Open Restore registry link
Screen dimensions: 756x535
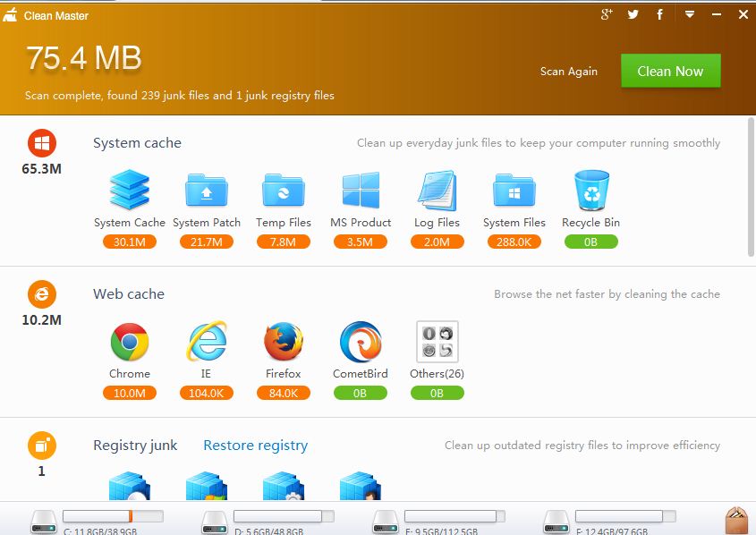[256, 445]
